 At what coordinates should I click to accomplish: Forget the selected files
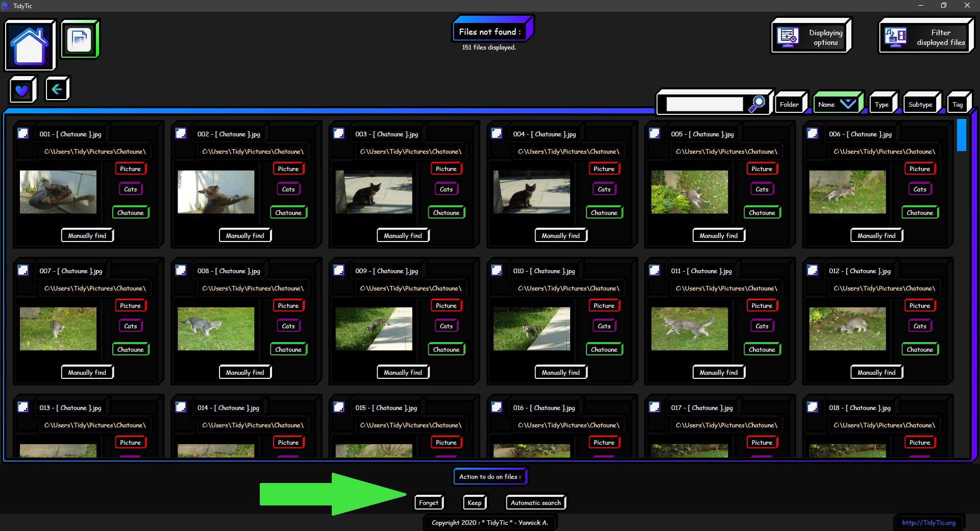tap(429, 502)
